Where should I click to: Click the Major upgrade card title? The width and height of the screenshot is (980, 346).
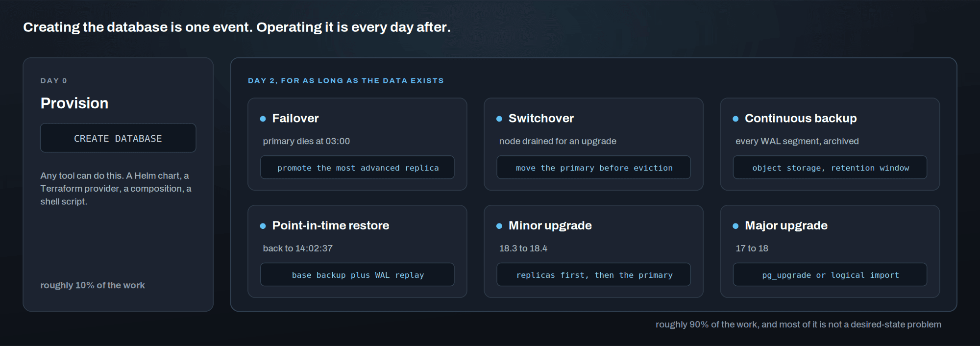(x=786, y=226)
